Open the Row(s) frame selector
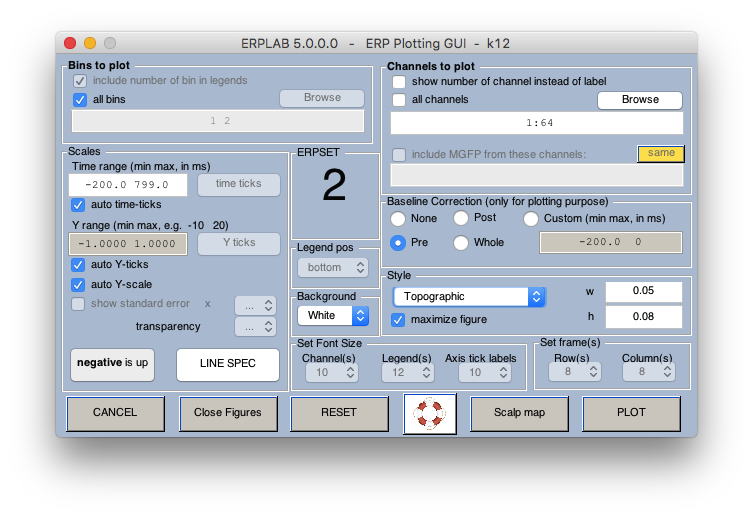753x517 pixels. point(574,372)
